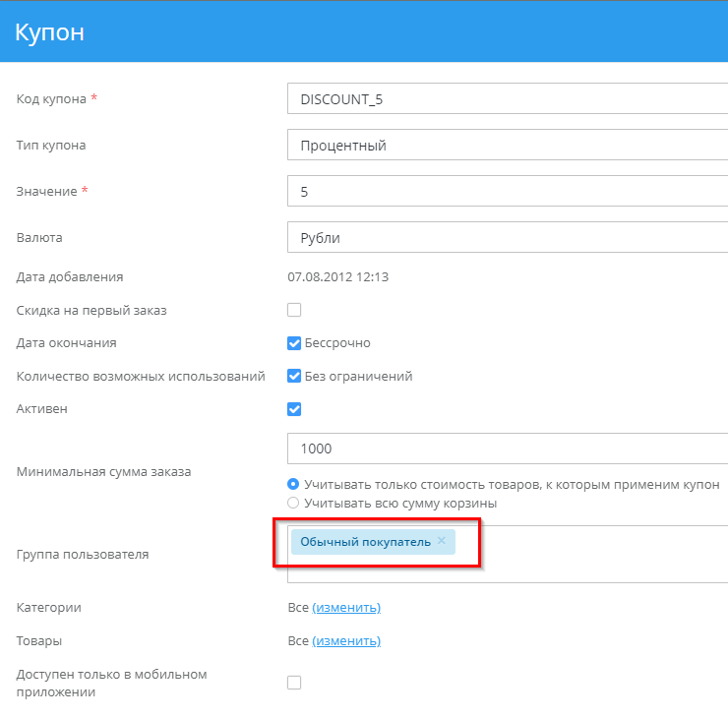Screen dimensions: 728x718
Task: Disable the 'Активен' checkbox
Action: tap(294, 409)
